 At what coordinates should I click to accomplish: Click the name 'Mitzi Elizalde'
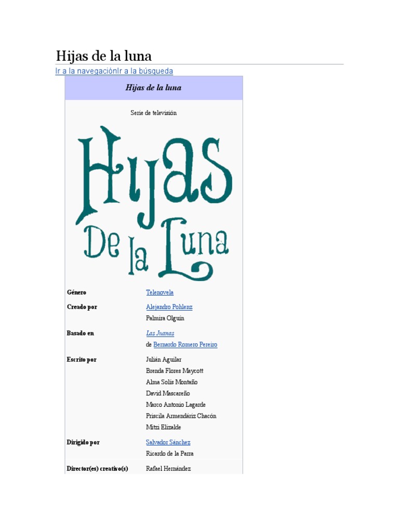(164, 427)
